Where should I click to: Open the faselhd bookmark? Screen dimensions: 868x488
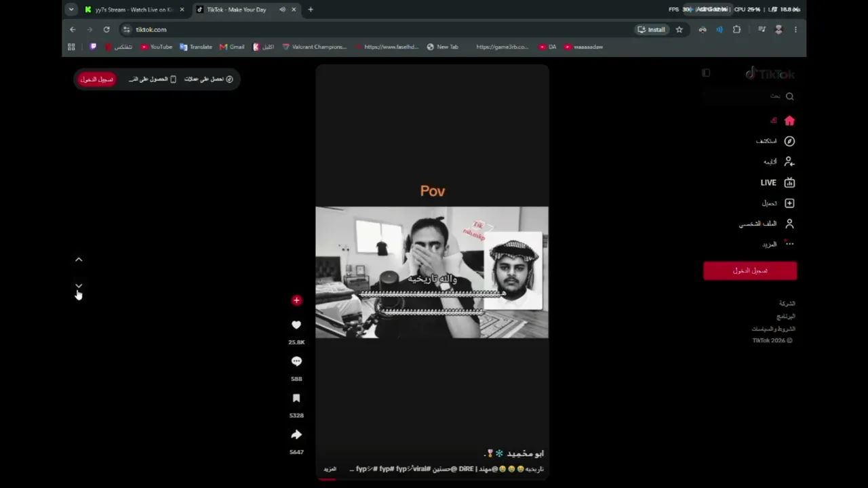(386, 47)
